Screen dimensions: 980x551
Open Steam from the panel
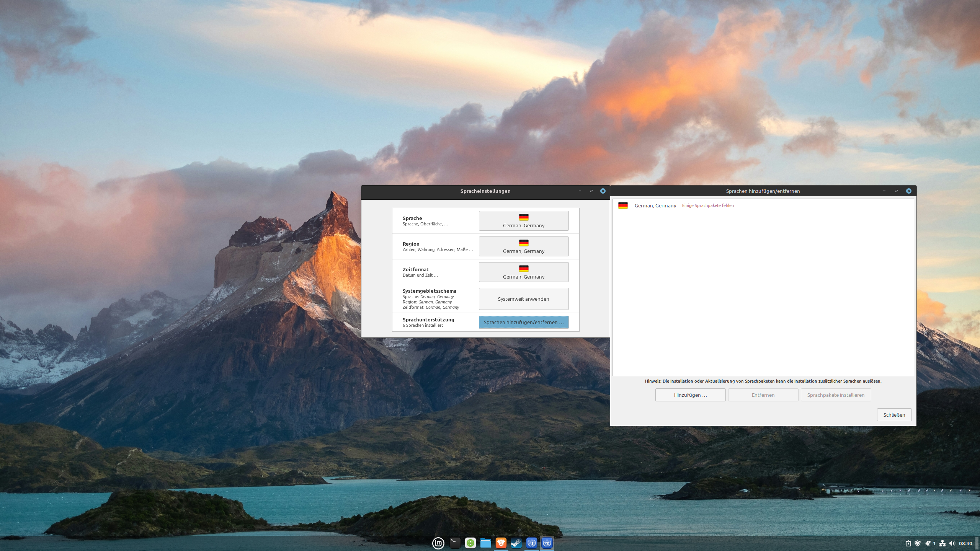(516, 543)
